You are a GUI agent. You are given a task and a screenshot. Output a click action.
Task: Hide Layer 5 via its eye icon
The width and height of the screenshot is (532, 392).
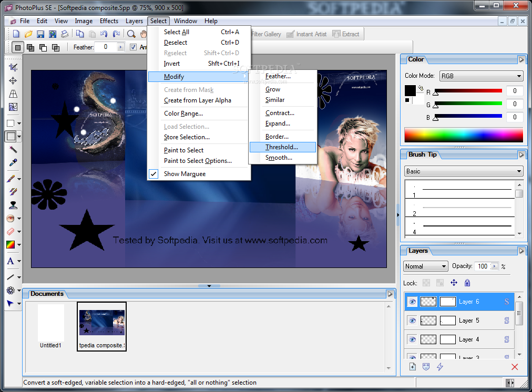[412, 321]
